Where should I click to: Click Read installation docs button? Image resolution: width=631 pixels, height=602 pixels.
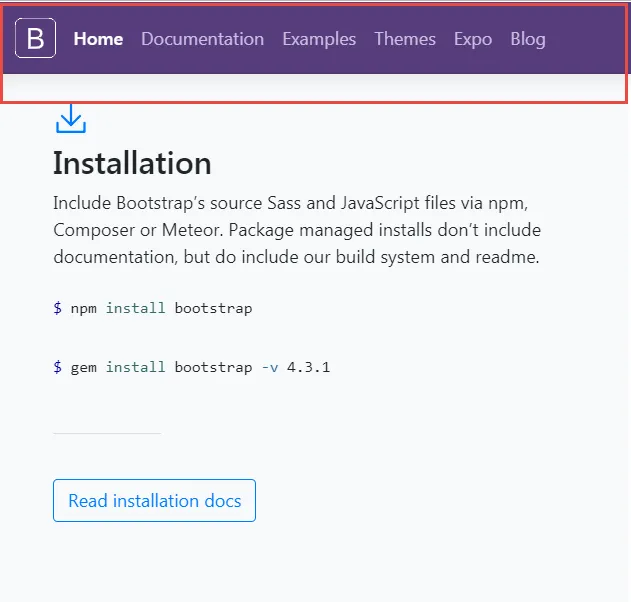(155, 501)
